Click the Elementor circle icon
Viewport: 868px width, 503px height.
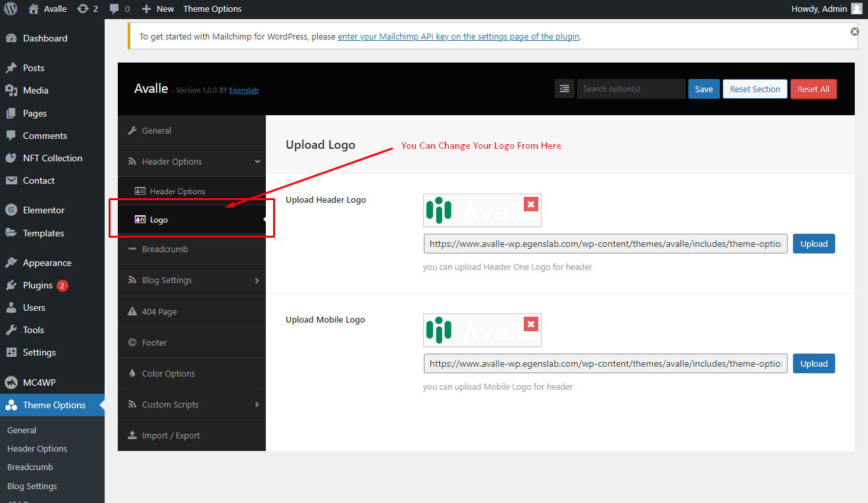coord(11,210)
